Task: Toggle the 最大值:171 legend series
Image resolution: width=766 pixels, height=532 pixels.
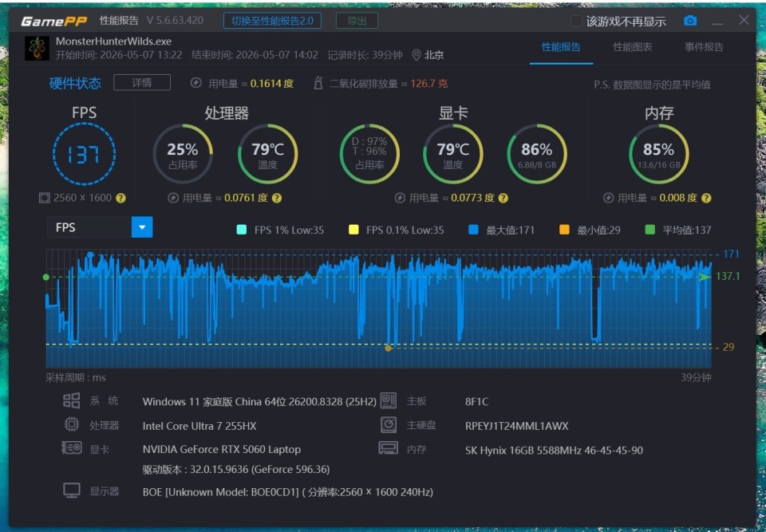Action: (x=502, y=230)
